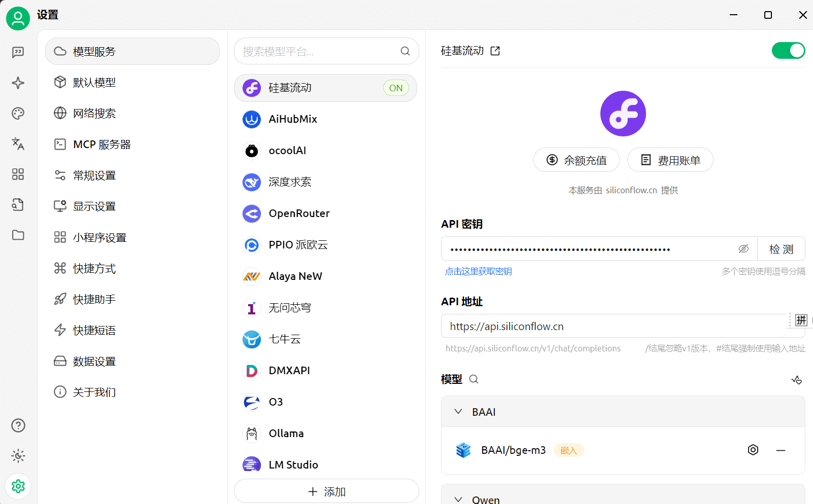Click the help question mark icon
The width and height of the screenshot is (813, 504).
18,425
